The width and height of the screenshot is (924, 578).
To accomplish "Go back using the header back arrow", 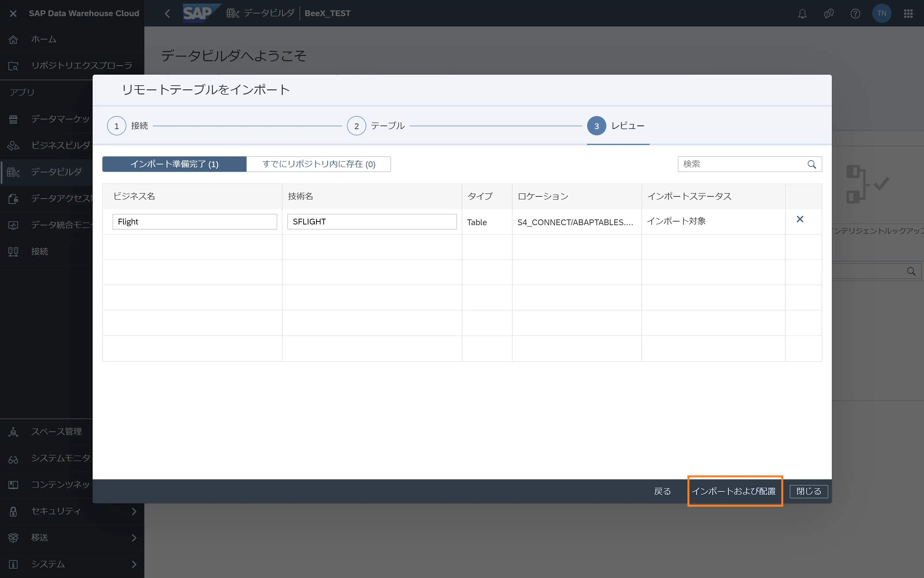I will pos(167,13).
